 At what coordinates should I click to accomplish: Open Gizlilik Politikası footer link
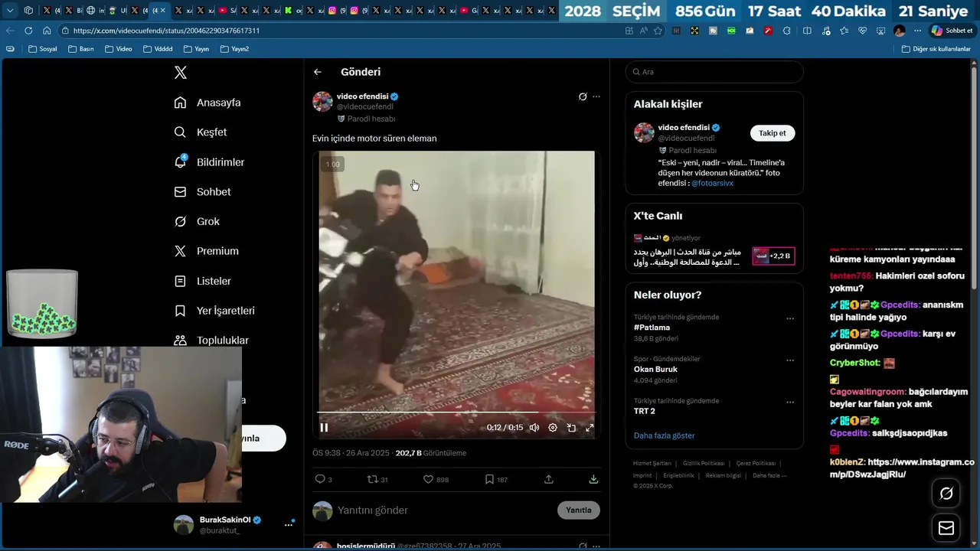pos(704,464)
